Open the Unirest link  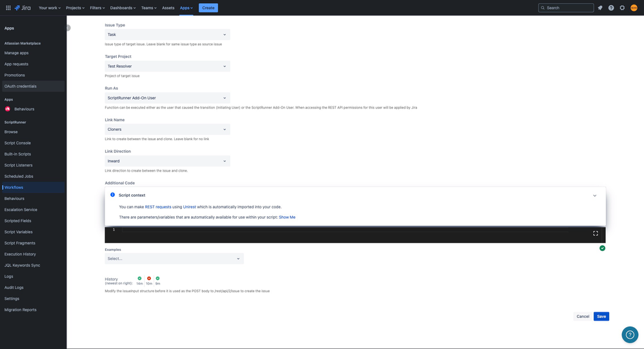(189, 207)
